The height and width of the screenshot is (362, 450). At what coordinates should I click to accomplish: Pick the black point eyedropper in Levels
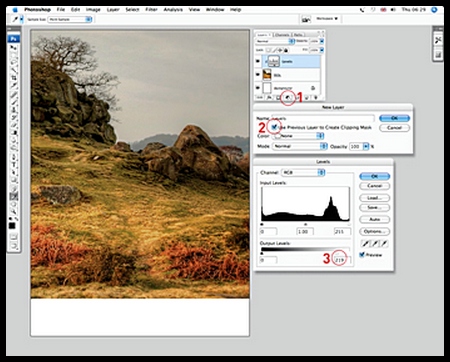pos(366,244)
